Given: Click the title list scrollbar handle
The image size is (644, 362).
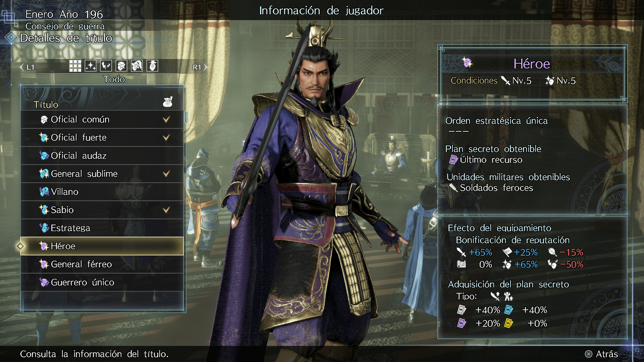Looking at the screenshot, I should pyautogui.click(x=186, y=117).
